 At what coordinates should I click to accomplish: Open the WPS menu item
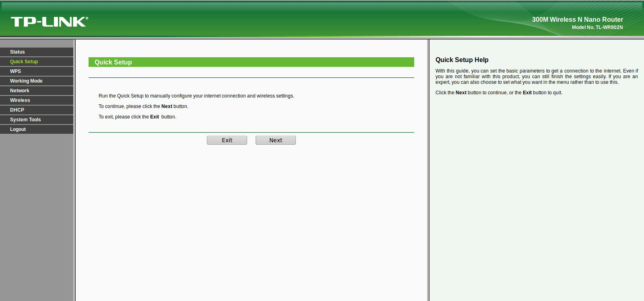[37, 71]
